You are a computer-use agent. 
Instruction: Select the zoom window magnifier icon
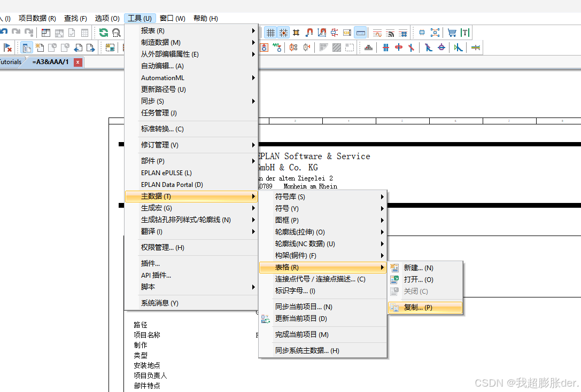(117, 33)
